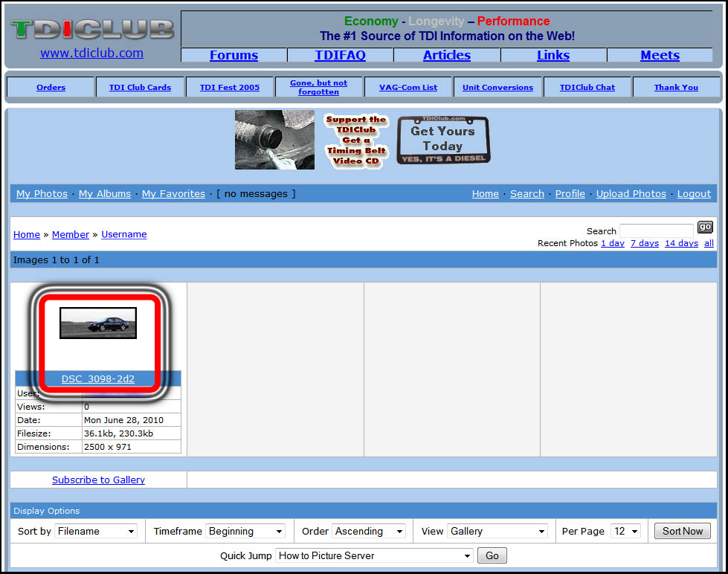728x574 pixels.
Task: Click the TDIClub logo image
Action: (92, 29)
